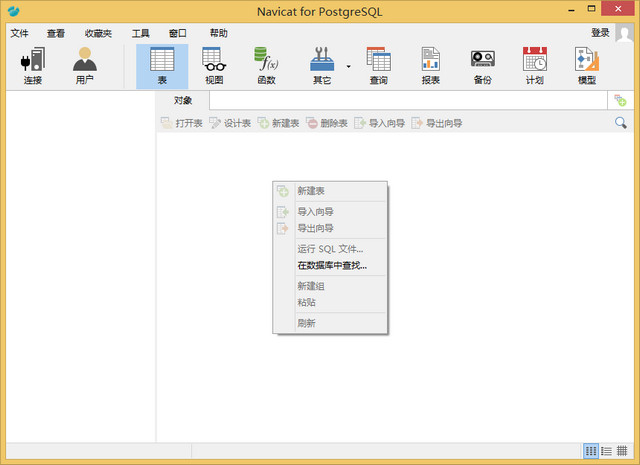Click the 查询 (Query) toolbar icon

(x=378, y=66)
